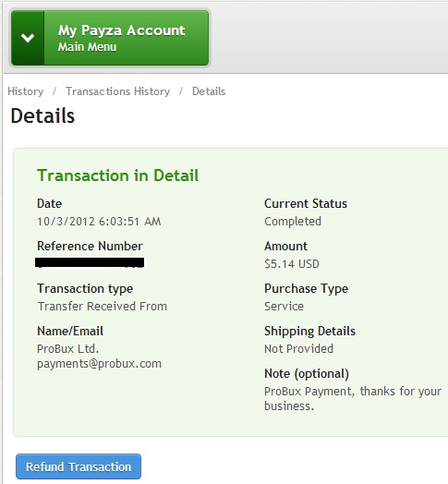448x484 pixels.
Task: Click the Completed status value
Action: pos(293,222)
